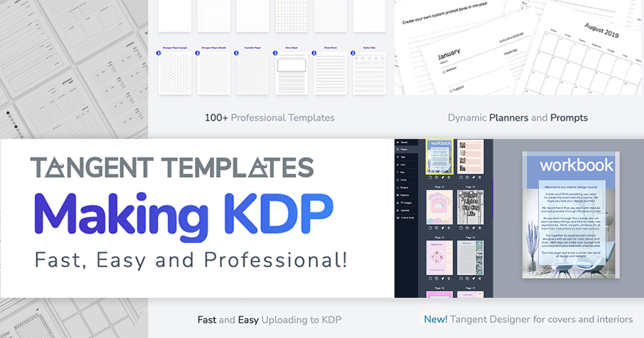Switch to the Pages tab

[x=402, y=149]
